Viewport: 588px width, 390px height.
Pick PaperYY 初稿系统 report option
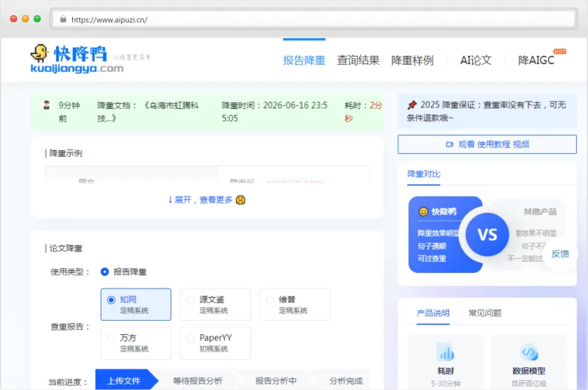[x=215, y=343]
